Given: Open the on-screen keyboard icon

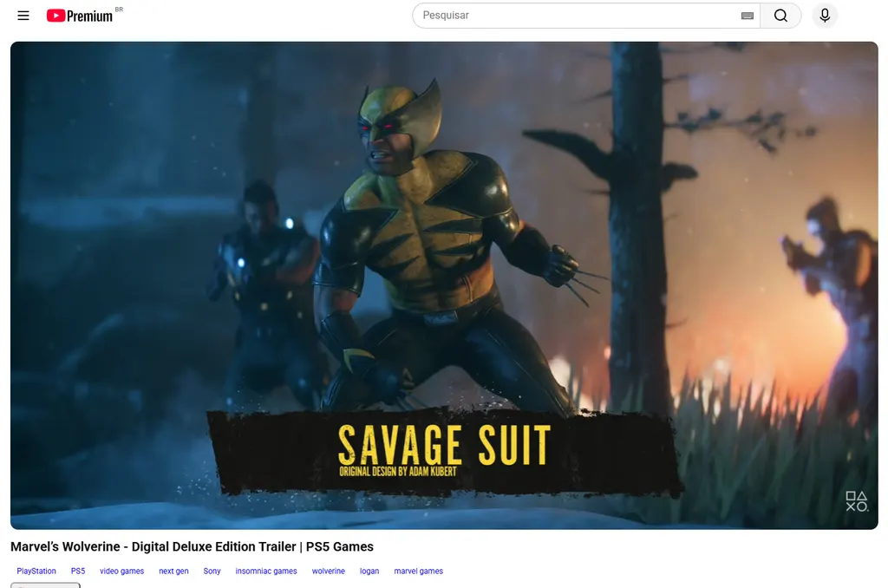Looking at the screenshot, I should [x=747, y=16].
